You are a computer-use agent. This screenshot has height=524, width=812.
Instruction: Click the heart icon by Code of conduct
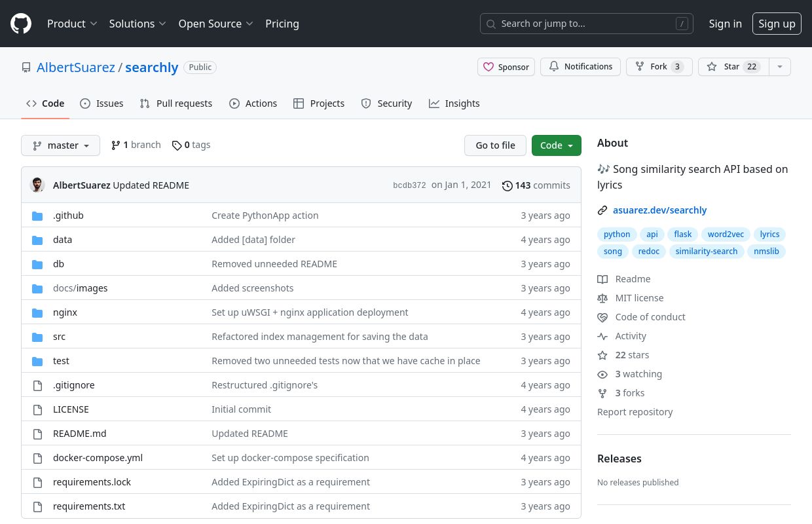coord(602,317)
